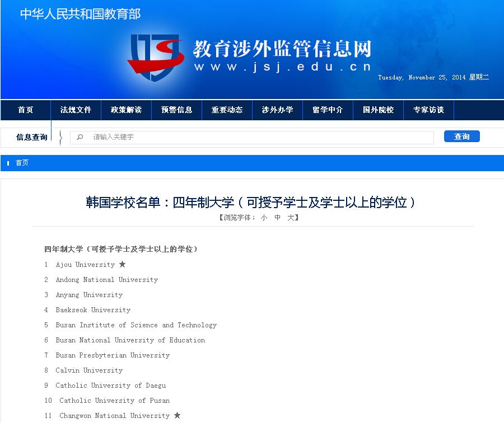Click the magnifier icon in search box
The width and height of the screenshot is (504, 423).
[x=80, y=137]
